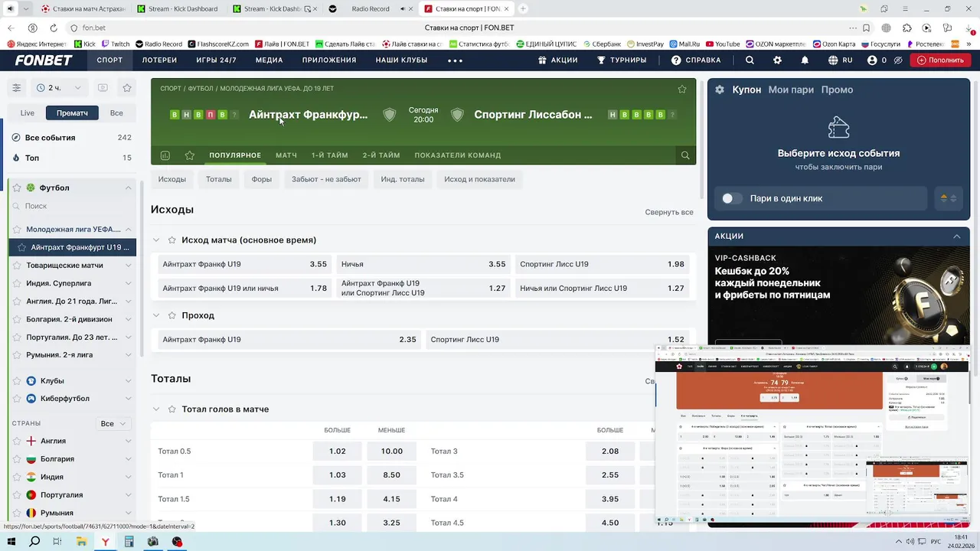Viewport: 980px width, 551px height.
Task: Open notifications bell
Action: pyautogui.click(x=805, y=60)
